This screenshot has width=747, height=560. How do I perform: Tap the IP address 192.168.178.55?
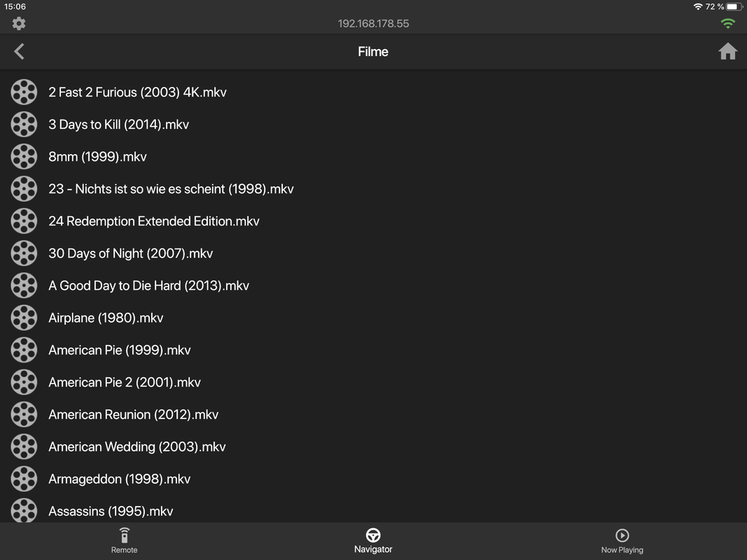pyautogui.click(x=373, y=23)
